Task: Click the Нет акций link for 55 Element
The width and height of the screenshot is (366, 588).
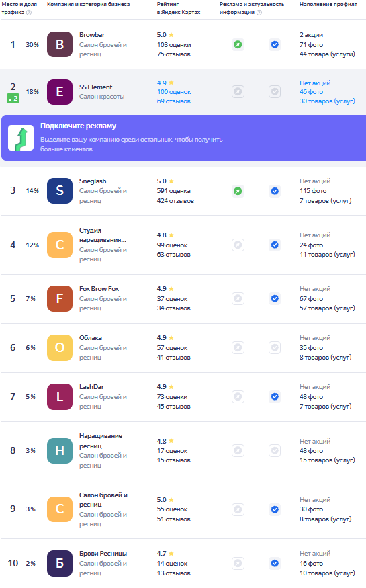Action: [315, 83]
